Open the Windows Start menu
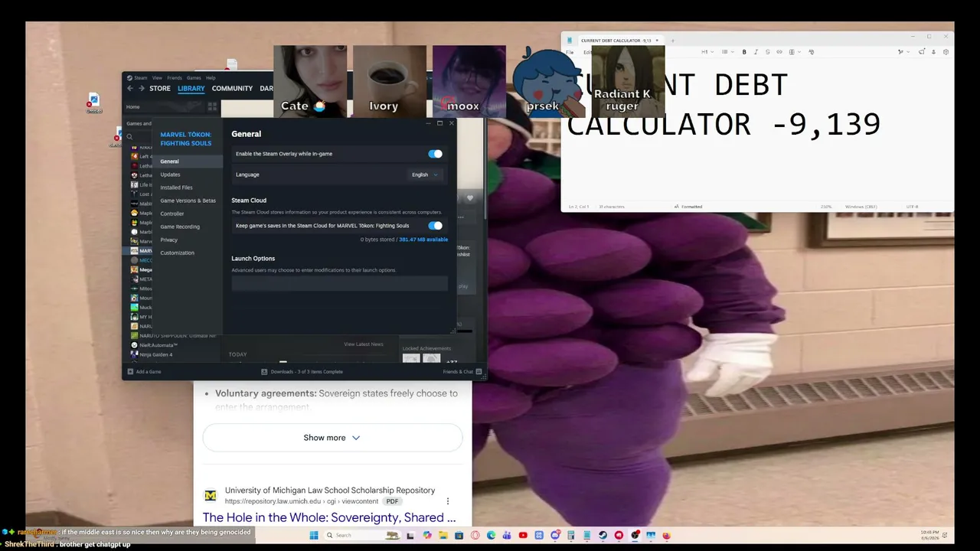 [x=313, y=535]
